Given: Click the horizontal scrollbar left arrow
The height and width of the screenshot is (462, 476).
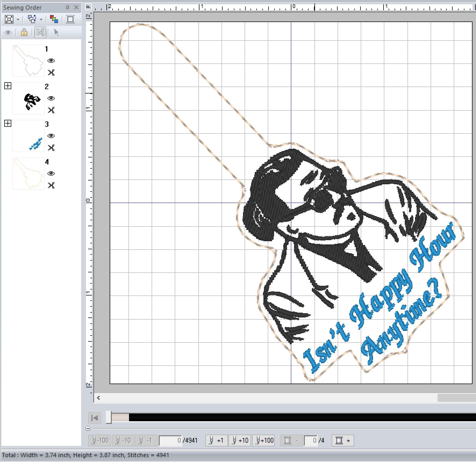Looking at the screenshot, I should coord(98,398).
